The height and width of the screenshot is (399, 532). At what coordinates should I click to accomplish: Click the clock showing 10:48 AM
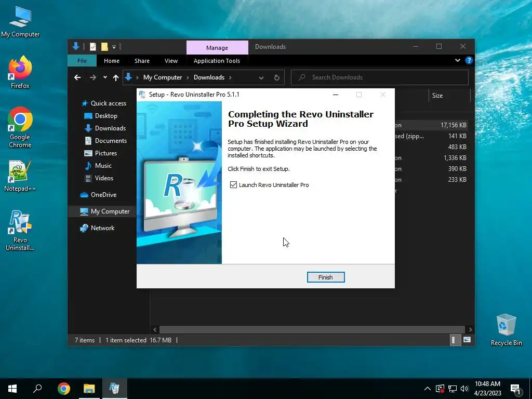tap(487, 384)
